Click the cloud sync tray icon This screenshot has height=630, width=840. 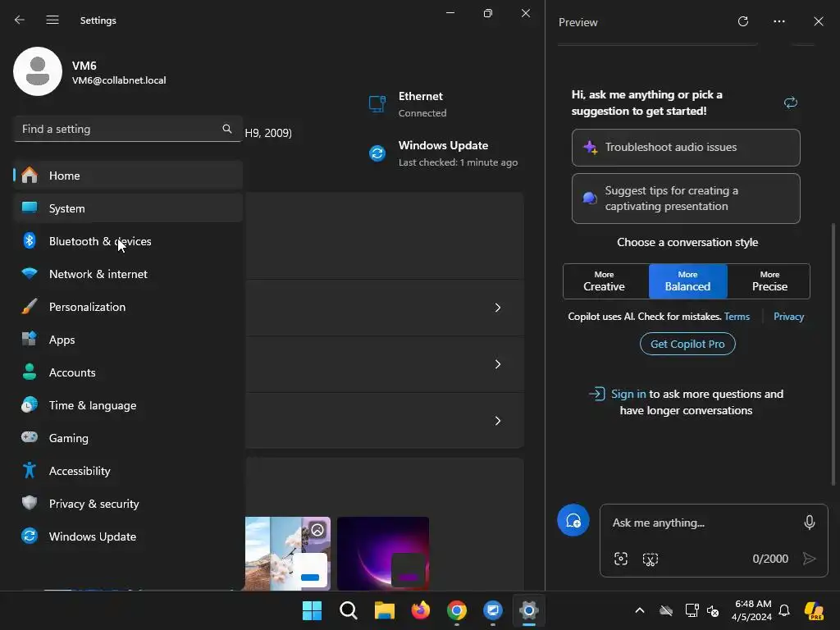pyautogui.click(x=666, y=610)
